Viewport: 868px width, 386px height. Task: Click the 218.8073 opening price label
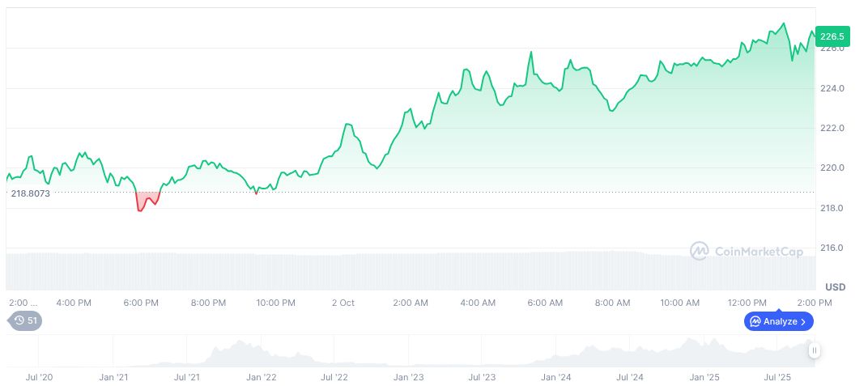[31, 194]
